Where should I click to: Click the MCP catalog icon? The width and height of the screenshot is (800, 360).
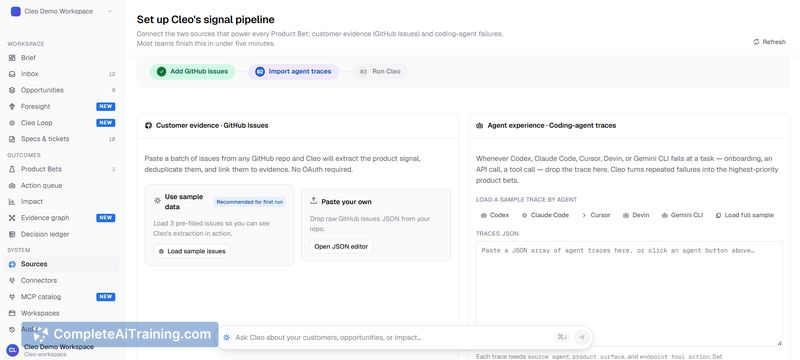click(12, 297)
